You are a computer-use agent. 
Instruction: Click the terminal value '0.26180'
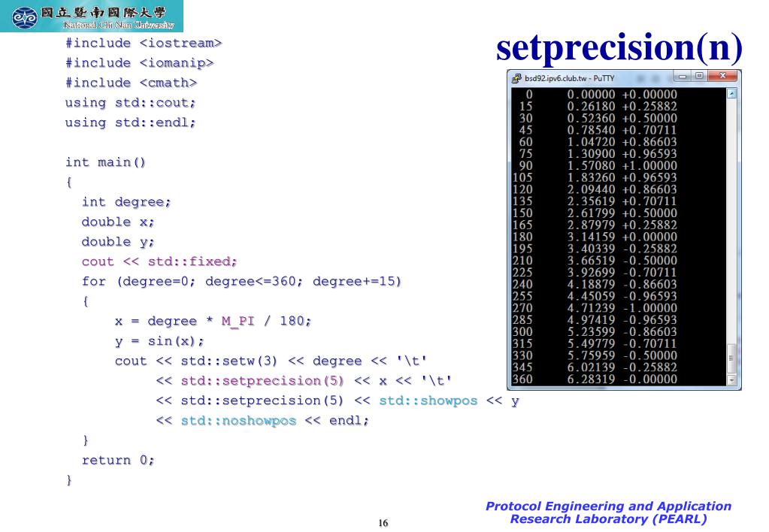pyautogui.click(x=591, y=106)
